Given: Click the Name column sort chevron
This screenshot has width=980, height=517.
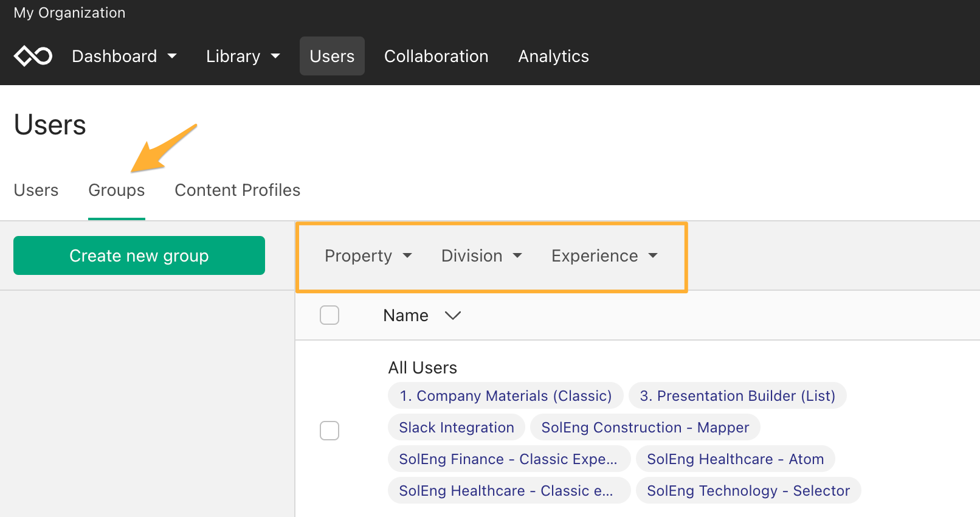Looking at the screenshot, I should (453, 316).
